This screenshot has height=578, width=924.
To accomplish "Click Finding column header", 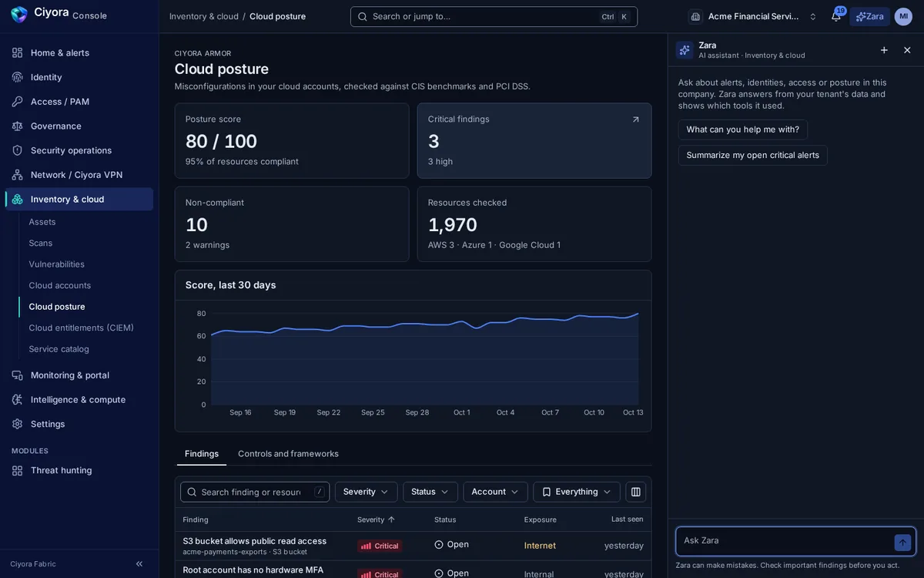I will pos(196,519).
